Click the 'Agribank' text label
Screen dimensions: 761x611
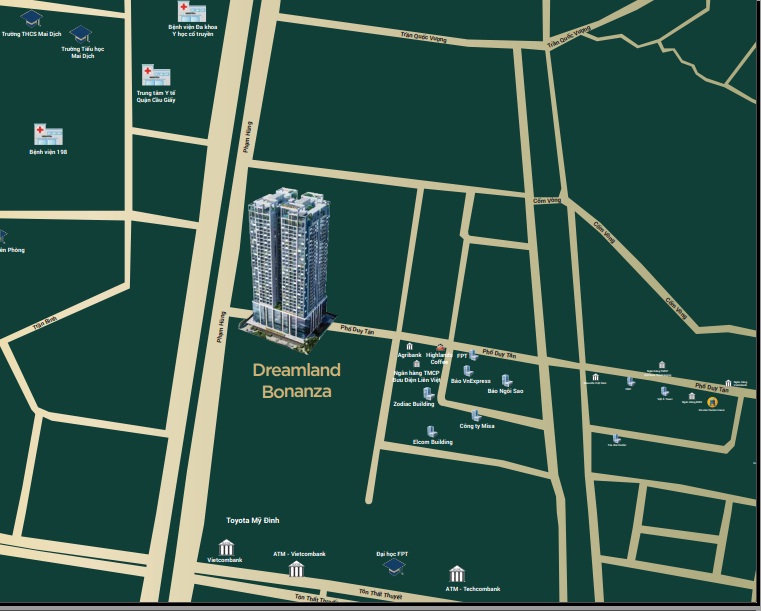pyautogui.click(x=410, y=355)
